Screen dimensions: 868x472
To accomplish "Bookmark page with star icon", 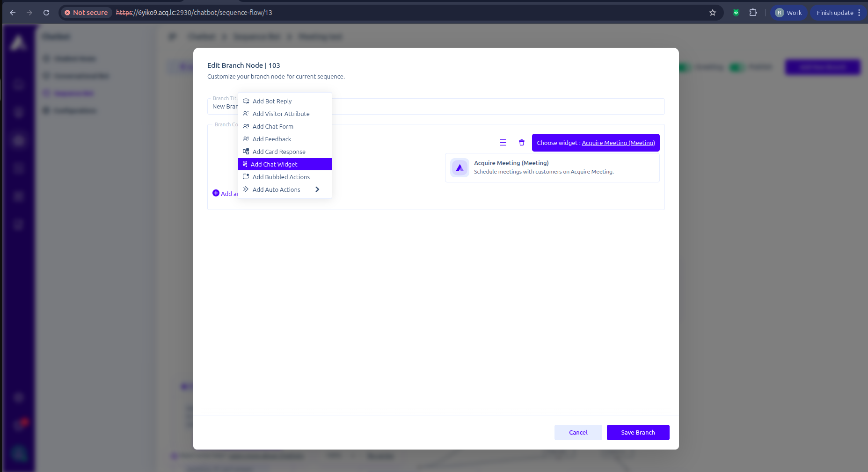I will click(x=713, y=13).
